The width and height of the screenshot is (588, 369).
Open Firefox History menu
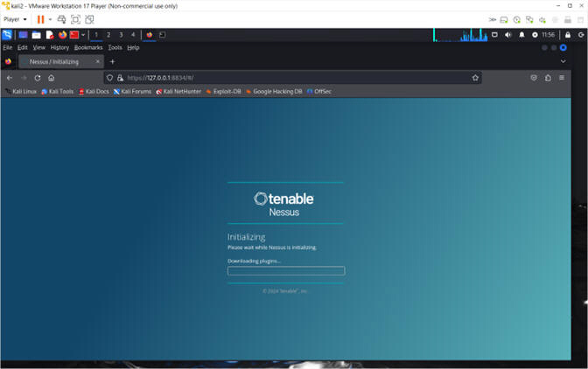coord(59,47)
